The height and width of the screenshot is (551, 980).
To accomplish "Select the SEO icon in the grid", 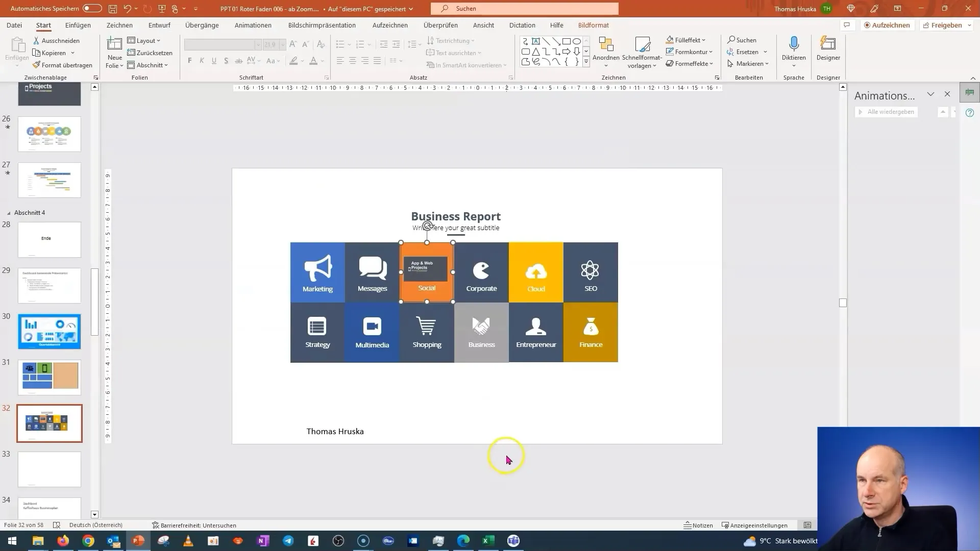I will coord(590,269).
